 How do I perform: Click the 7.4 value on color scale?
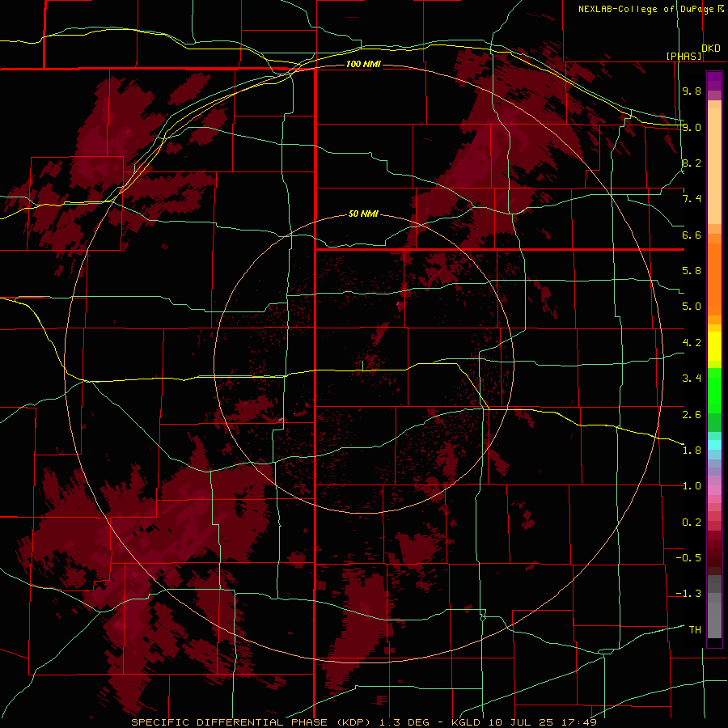[692, 199]
